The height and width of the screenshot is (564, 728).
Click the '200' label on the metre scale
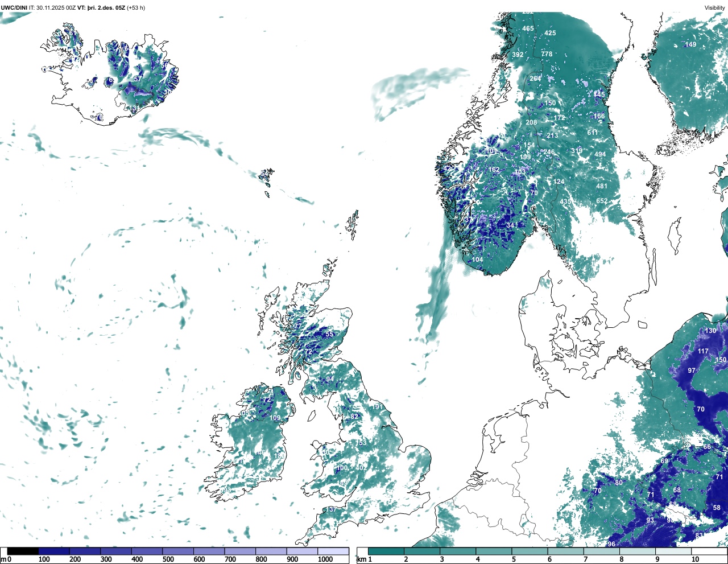tap(75, 559)
